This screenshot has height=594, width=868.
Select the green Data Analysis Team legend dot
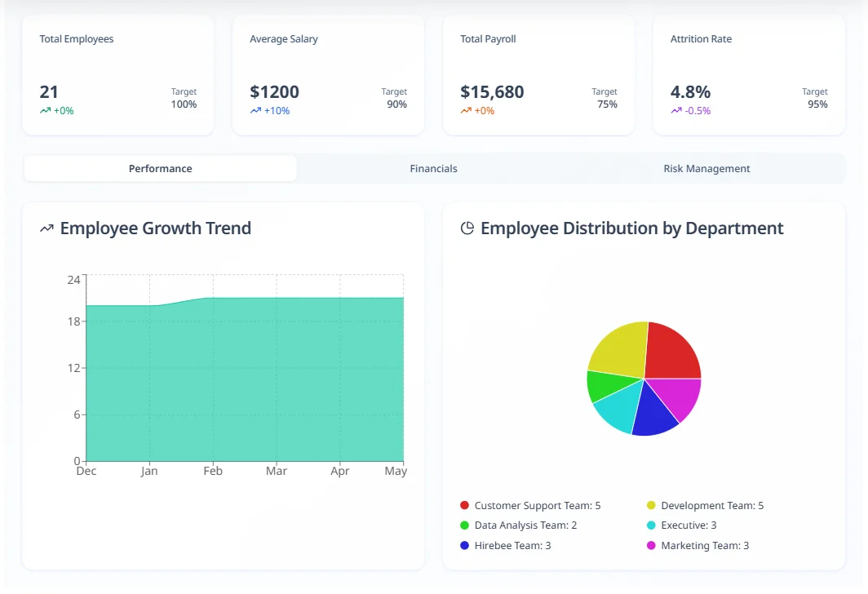(x=464, y=525)
